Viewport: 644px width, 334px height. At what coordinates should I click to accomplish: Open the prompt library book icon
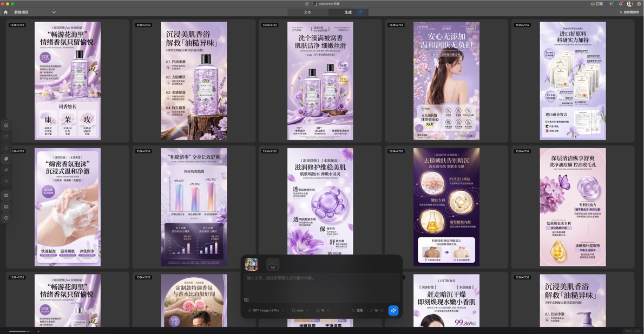[x=246, y=299]
